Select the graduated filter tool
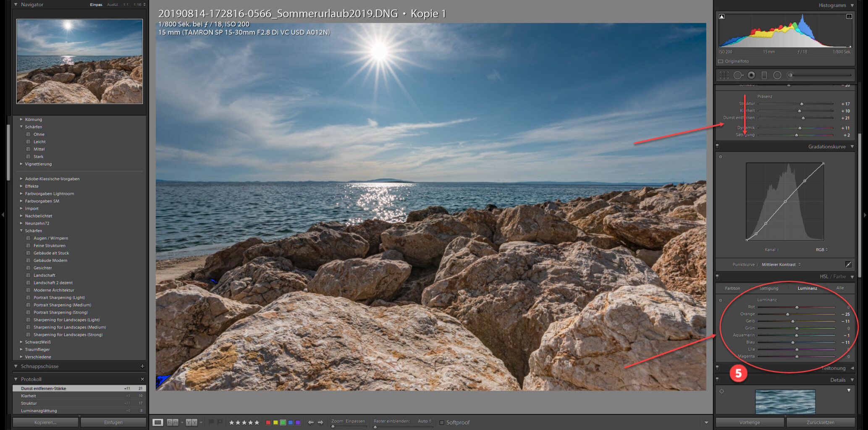This screenshot has height=430, width=868. [764, 75]
